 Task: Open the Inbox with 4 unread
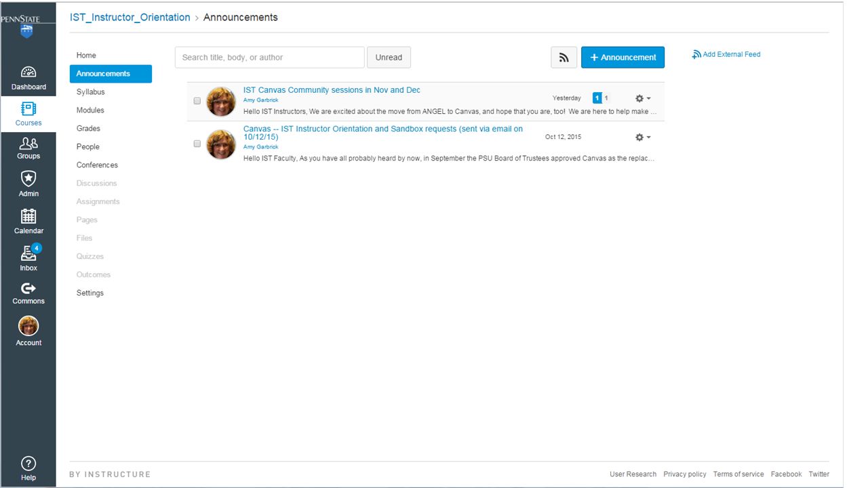click(28, 258)
